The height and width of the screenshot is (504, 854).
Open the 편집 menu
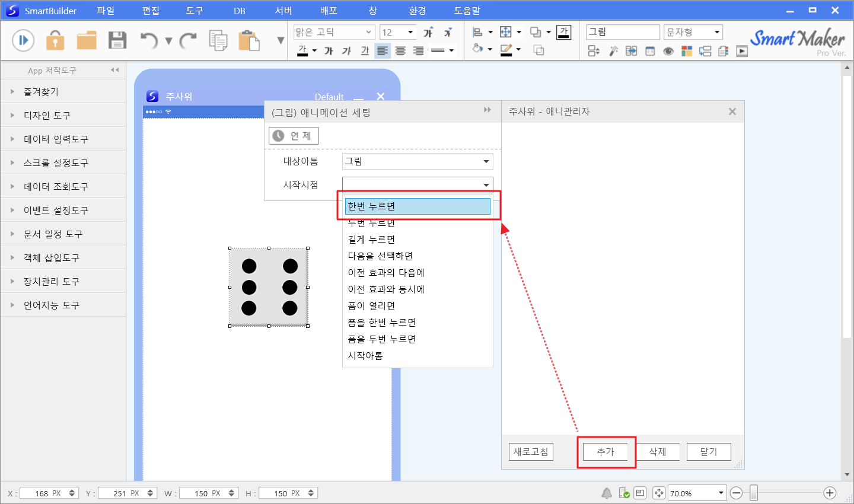click(151, 11)
